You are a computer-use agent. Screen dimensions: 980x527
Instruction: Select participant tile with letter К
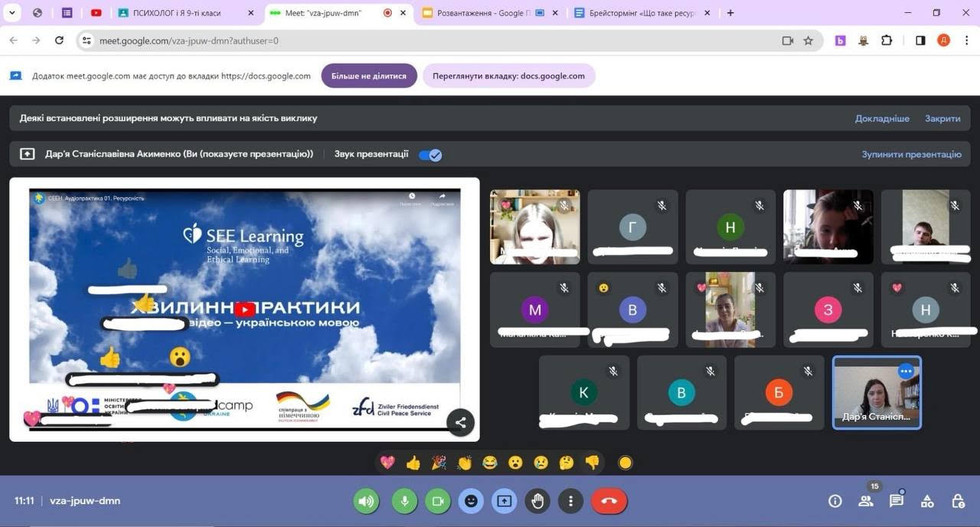click(584, 393)
